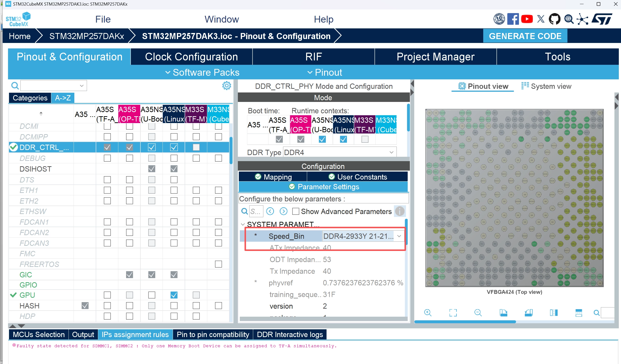Click the parameter search input field
This screenshot has height=364, width=621.
click(x=256, y=211)
